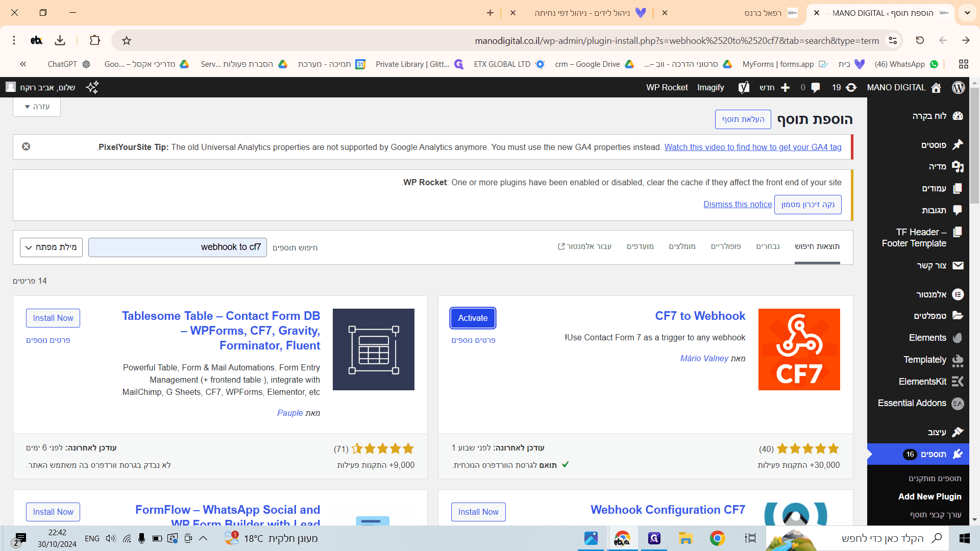The height and width of the screenshot is (551, 980).
Task: Open Chrome from the Windows taskbar
Action: (x=717, y=538)
